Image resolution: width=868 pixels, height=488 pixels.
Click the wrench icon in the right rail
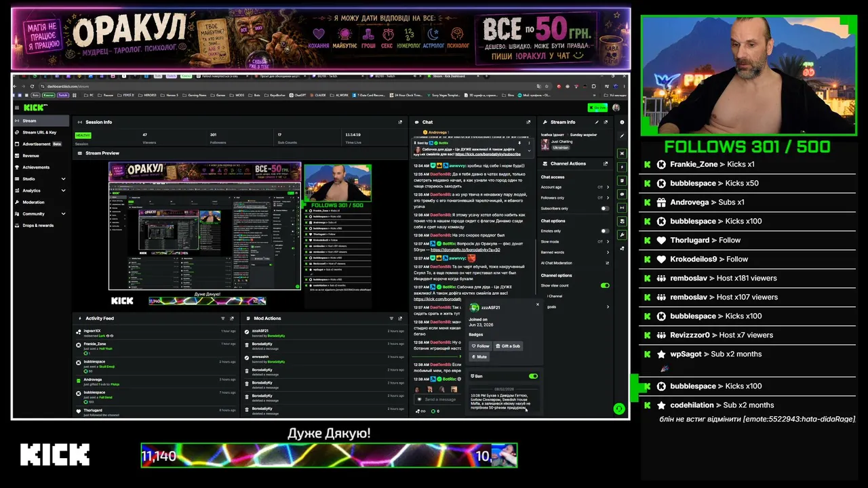click(622, 235)
